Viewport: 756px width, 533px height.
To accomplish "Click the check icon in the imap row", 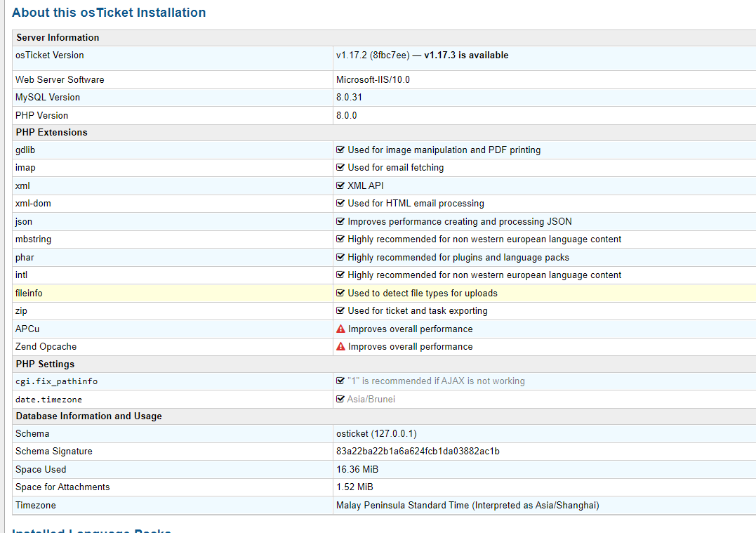I will [340, 167].
